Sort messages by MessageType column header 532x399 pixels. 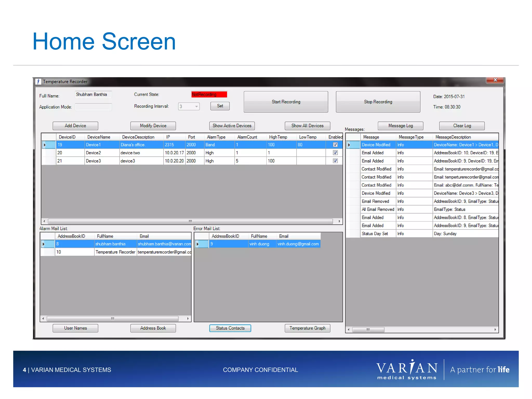tap(411, 137)
